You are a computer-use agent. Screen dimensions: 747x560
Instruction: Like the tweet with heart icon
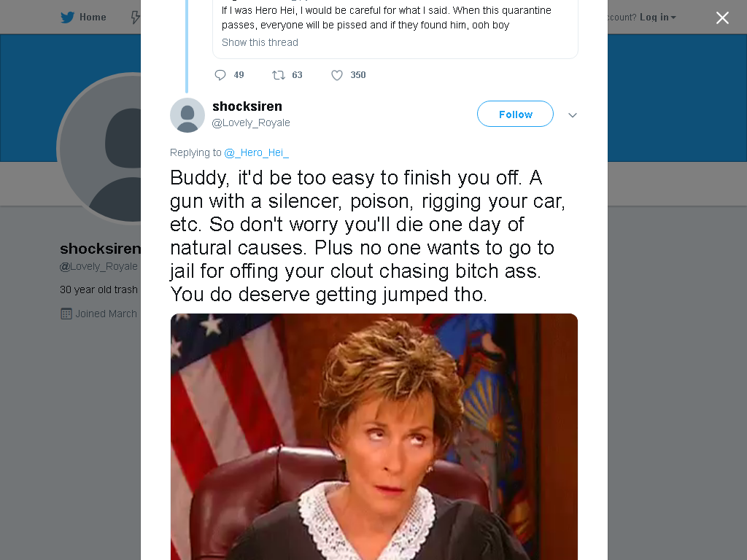click(x=337, y=75)
